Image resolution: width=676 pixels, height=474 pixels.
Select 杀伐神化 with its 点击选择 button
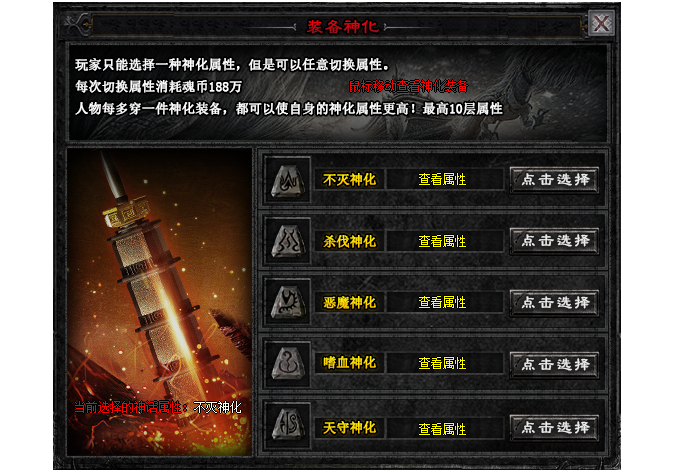tap(555, 241)
